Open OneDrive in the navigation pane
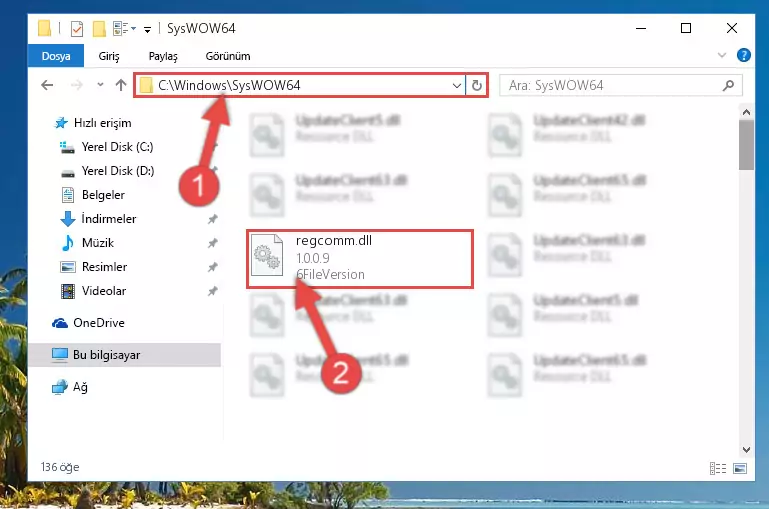 (99, 323)
